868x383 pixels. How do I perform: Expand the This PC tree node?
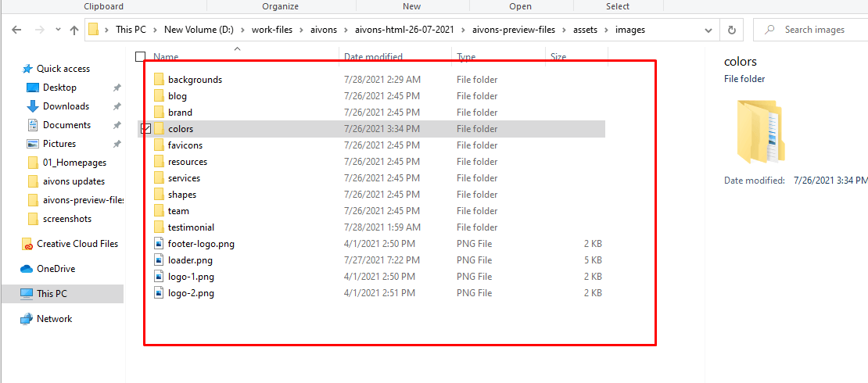(11, 294)
